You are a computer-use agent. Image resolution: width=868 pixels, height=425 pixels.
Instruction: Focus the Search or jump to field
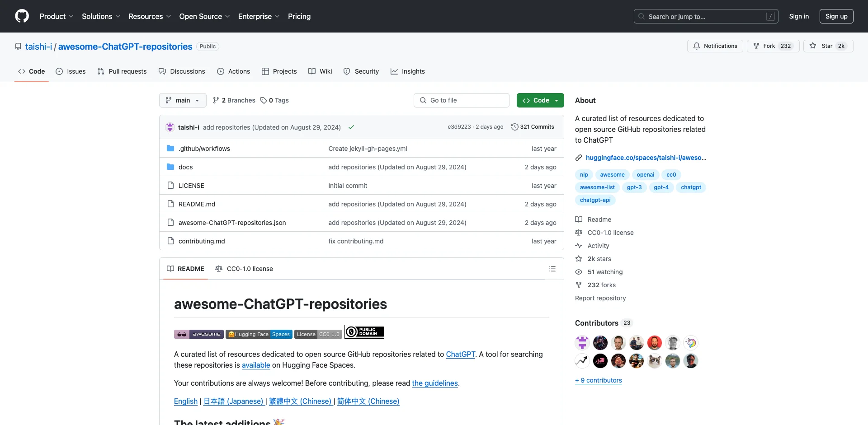[x=706, y=16]
